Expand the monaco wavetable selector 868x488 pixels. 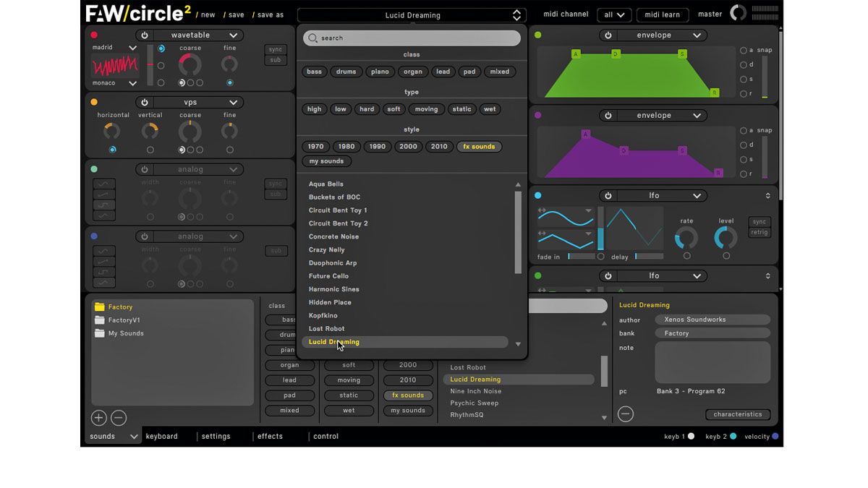tap(134, 82)
